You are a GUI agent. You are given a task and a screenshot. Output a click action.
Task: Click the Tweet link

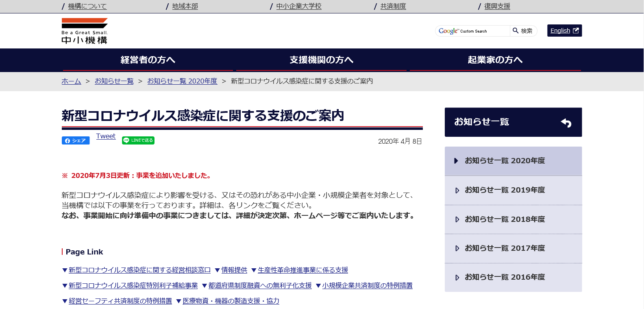(x=106, y=136)
